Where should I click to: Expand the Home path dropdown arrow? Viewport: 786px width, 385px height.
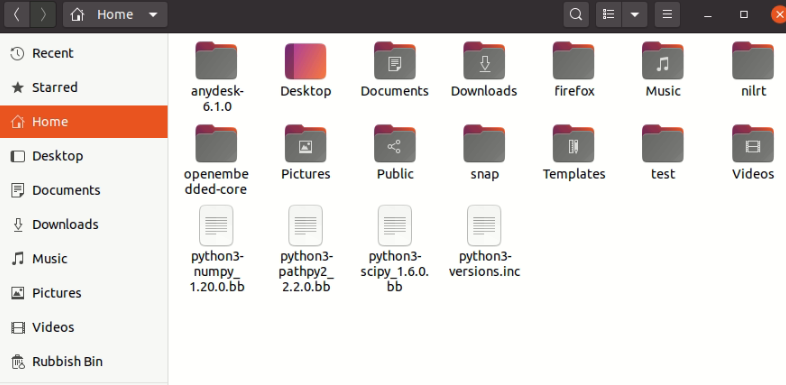(x=153, y=15)
